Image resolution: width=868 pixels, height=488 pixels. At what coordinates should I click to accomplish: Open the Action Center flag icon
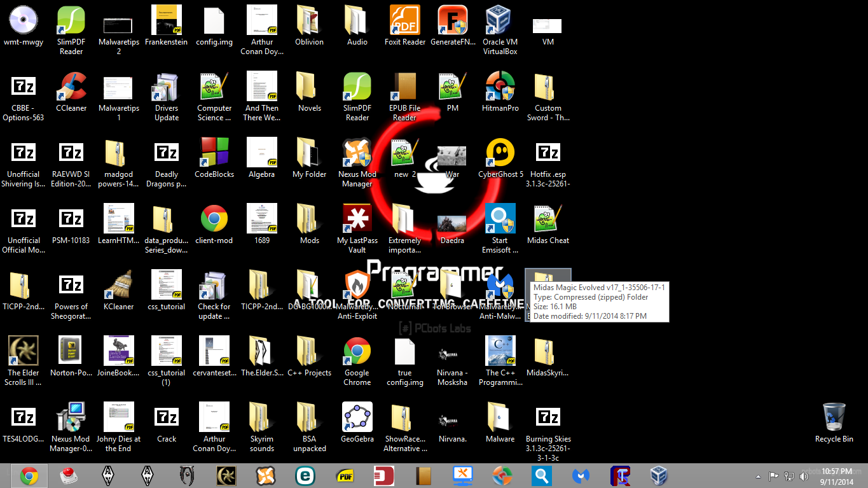[x=774, y=476]
